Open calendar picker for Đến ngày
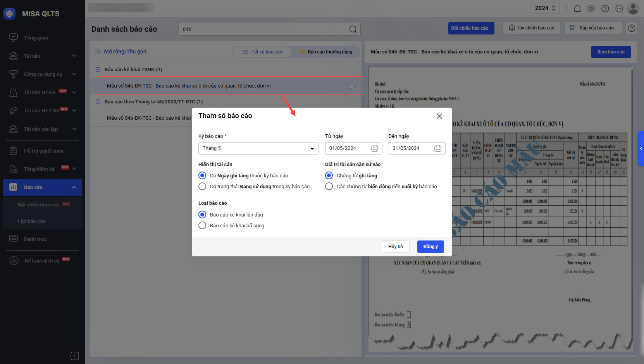 (437, 148)
